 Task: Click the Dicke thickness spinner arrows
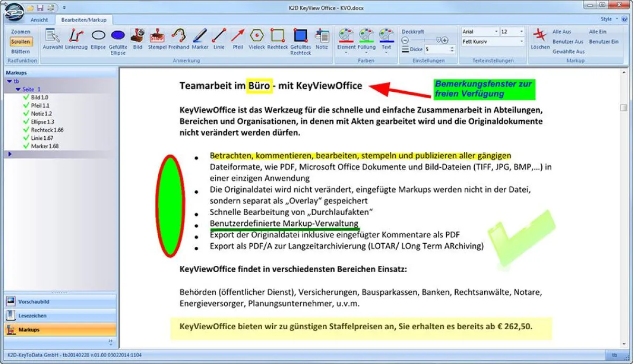coord(452,49)
